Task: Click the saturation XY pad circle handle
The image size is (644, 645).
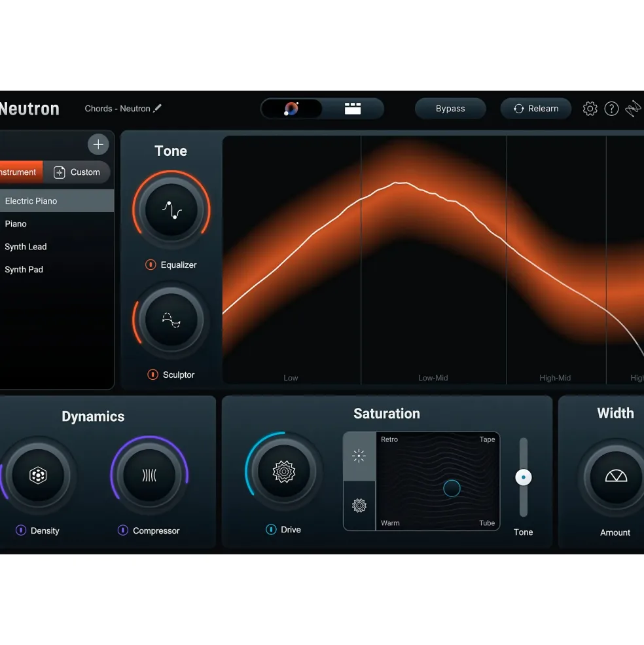Action: (x=452, y=488)
